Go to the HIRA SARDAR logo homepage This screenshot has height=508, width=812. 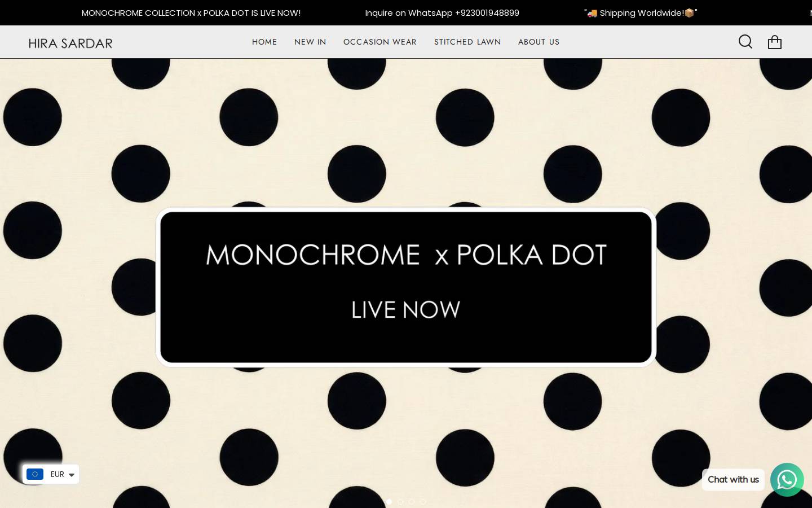pyautogui.click(x=70, y=43)
